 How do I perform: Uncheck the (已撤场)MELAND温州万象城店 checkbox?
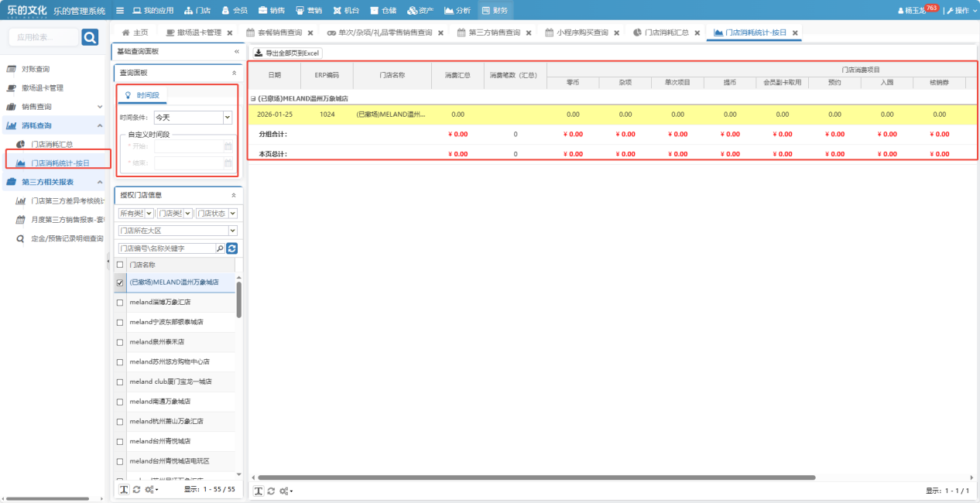pyautogui.click(x=120, y=283)
